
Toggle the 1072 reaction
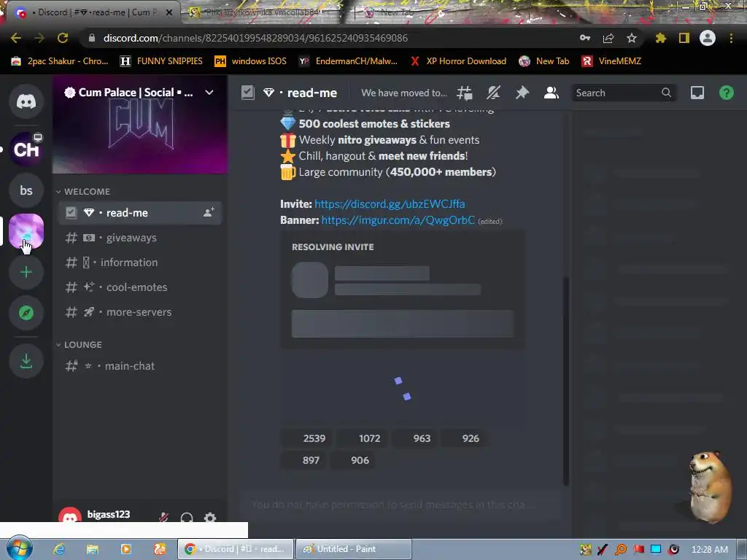click(362, 438)
